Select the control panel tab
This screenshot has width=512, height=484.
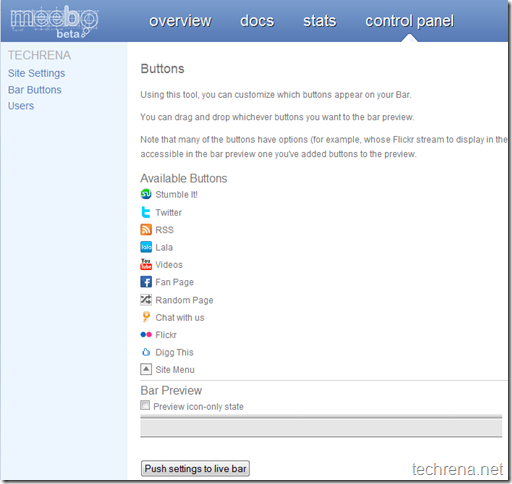click(x=410, y=21)
